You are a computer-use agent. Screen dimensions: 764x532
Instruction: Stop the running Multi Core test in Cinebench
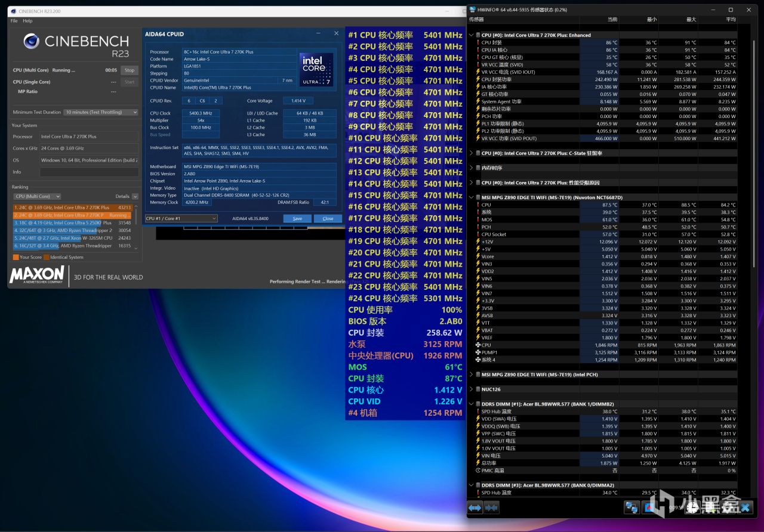tap(130, 70)
